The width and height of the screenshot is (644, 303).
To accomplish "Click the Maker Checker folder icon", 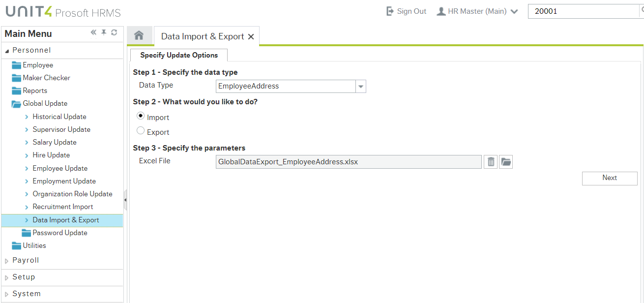I will point(17,78).
